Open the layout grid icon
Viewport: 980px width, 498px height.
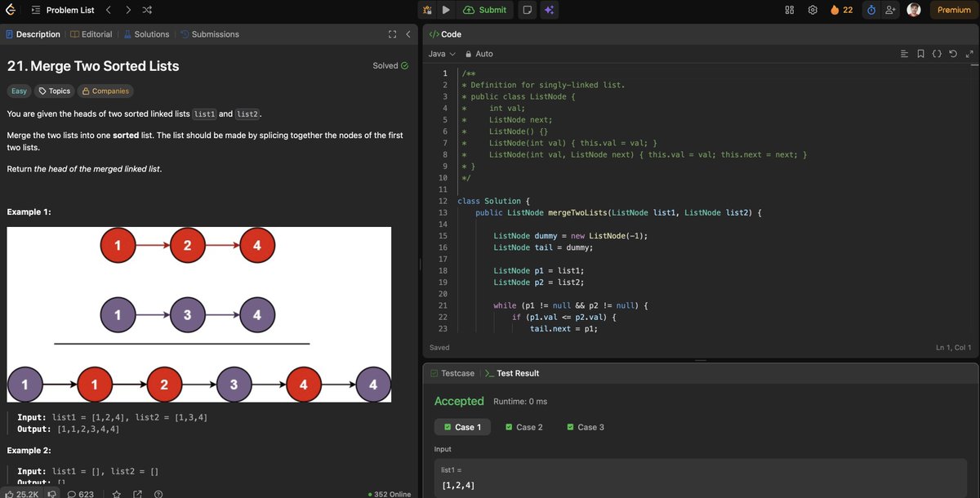click(x=790, y=10)
